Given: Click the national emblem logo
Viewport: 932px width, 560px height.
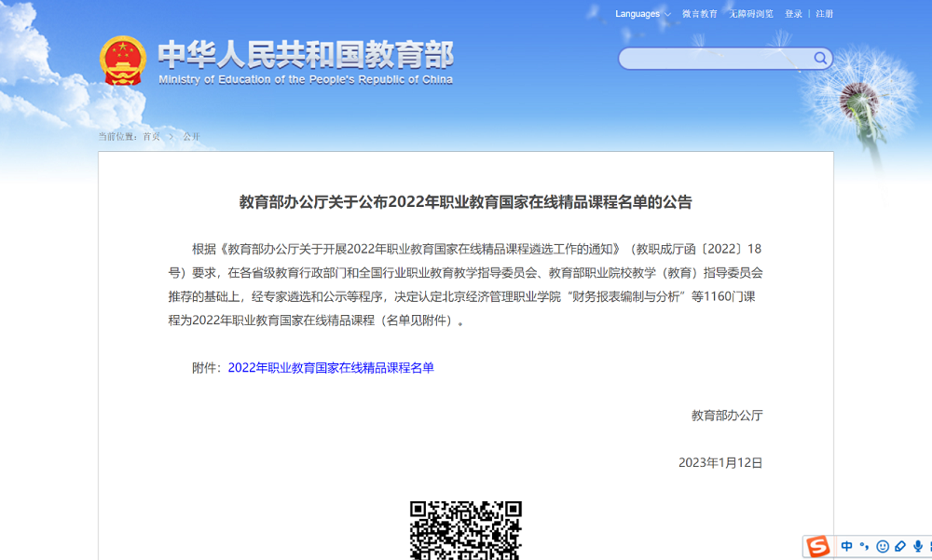Looking at the screenshot, I should point(123,61).
